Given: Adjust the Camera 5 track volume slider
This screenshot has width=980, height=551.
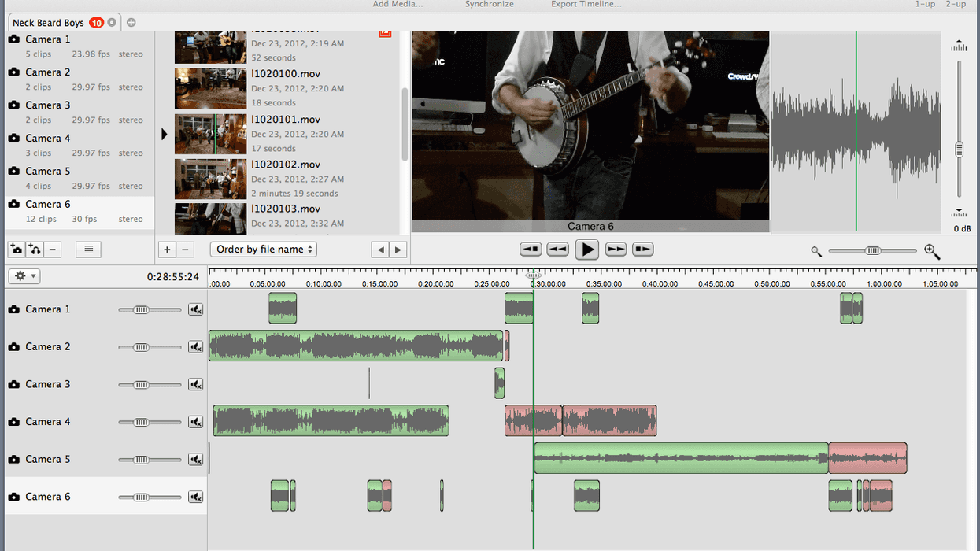Looking at the screenshot, I should point(150,460).
